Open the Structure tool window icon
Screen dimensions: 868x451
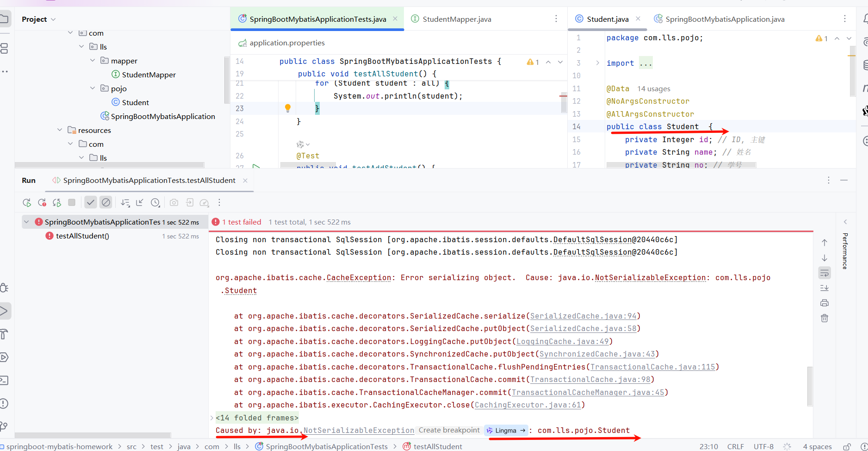click(4, 48)
